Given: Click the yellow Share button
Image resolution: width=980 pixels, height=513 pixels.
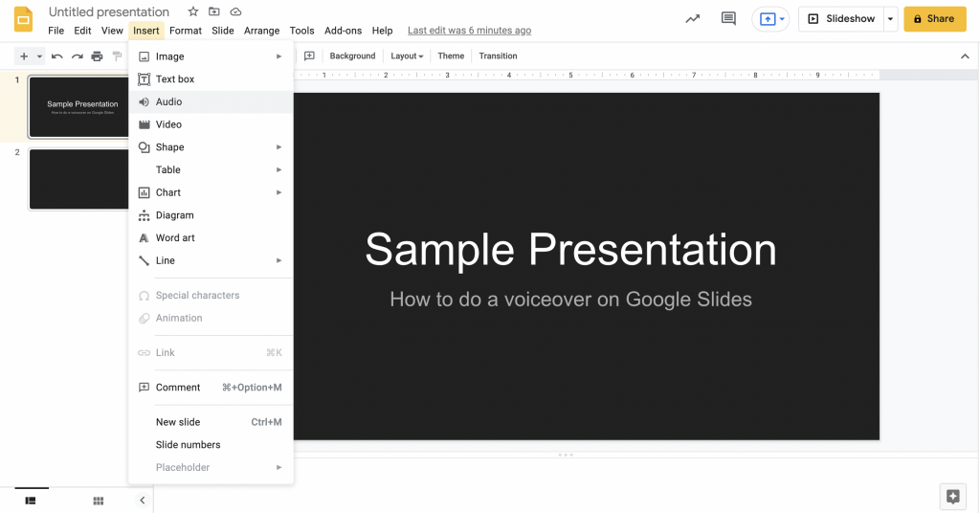Looking at the screenshot, I should (934, 19).
